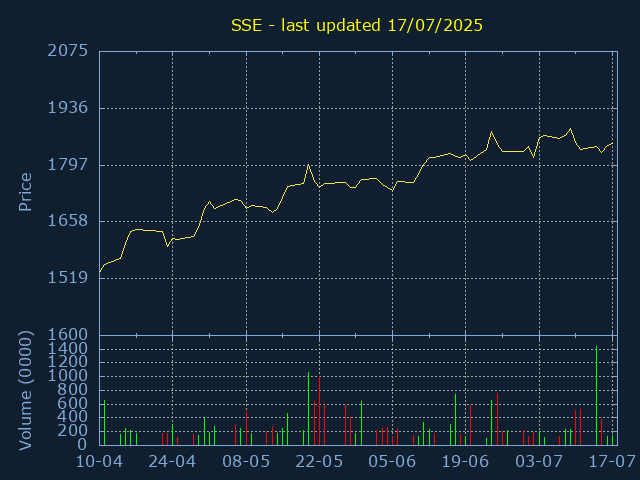Click the 1519 price axis label
The height and width of the screenshot is (480, 640).
68,278
